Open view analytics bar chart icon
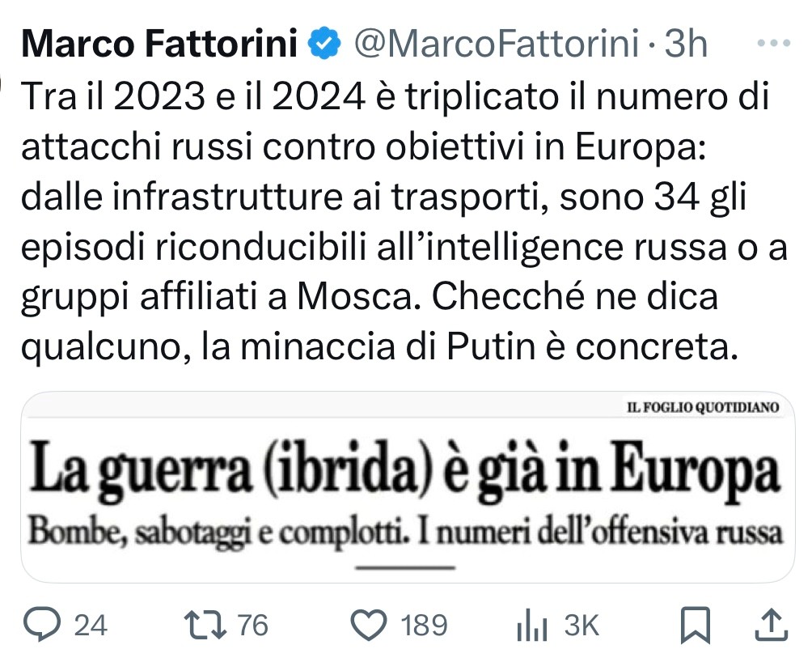The width and height of the screenshot is (812, 662). point(532,626)
